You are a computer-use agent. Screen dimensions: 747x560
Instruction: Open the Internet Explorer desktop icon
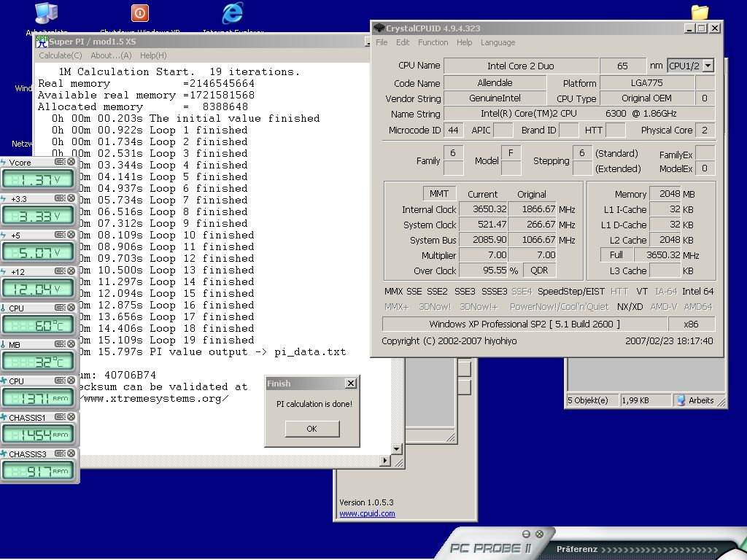(x=233, y=13)
